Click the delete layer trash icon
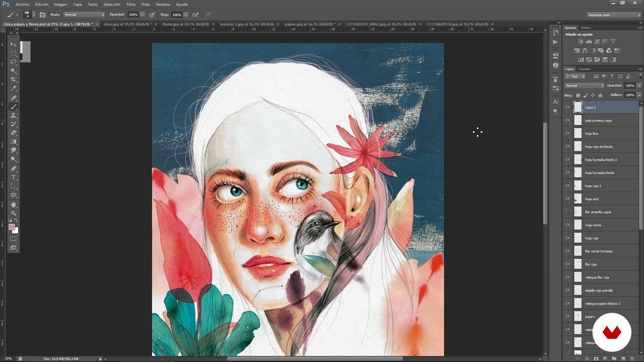The height and width of the screenshot is (362, 644). [632, 359]
